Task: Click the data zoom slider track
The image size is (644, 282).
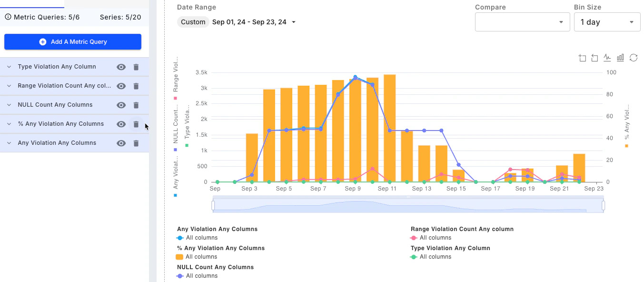Action: click(408, 205)
